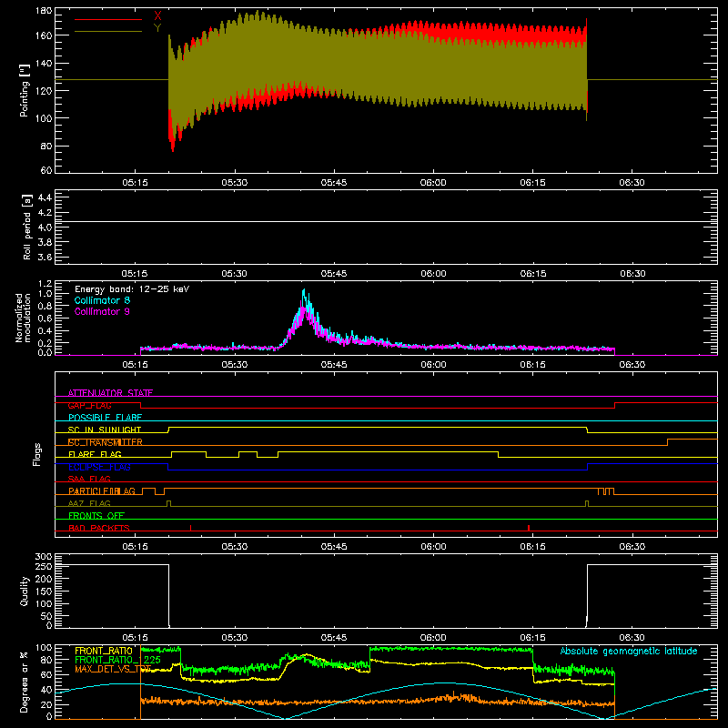Click the 06:00 tick label under modulation plot

point(433,365)
